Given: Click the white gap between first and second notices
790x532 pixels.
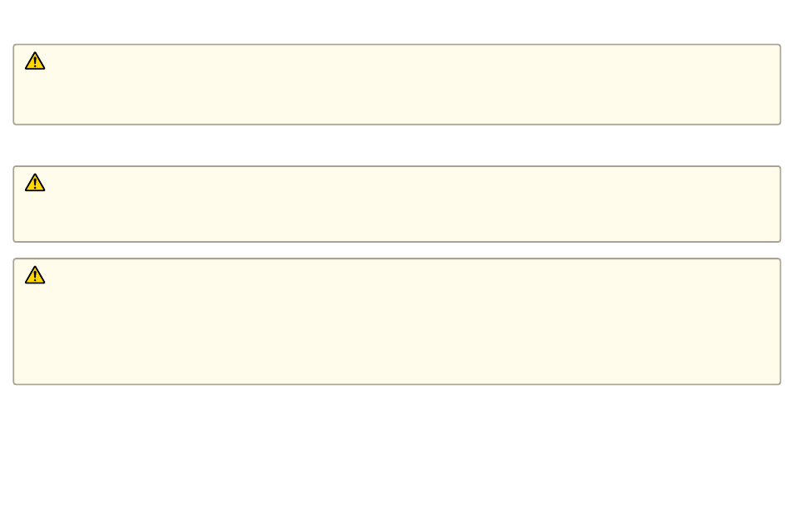Looking at the screenshot, I should 397,145.
